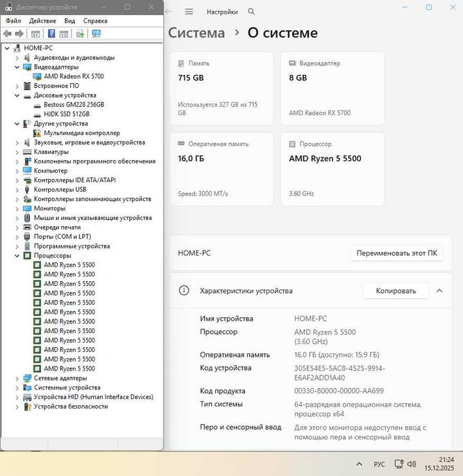The height and width of the screenshot is (476, 463).
Task: Click the 16.0 ГБ (доступно: 15.9 ГБ) value
Action: [x=337, y=355]
